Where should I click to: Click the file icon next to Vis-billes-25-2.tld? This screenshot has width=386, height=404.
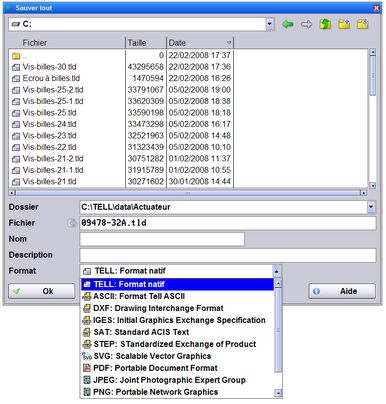pyautogui.click(x=16, y=90)
